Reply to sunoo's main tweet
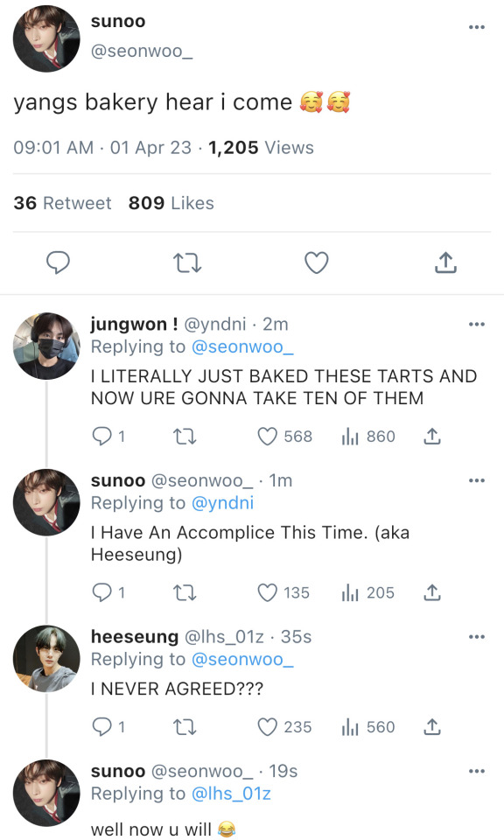Image resolution: width=504 pixels, height=840 pixels. [58, 262]
